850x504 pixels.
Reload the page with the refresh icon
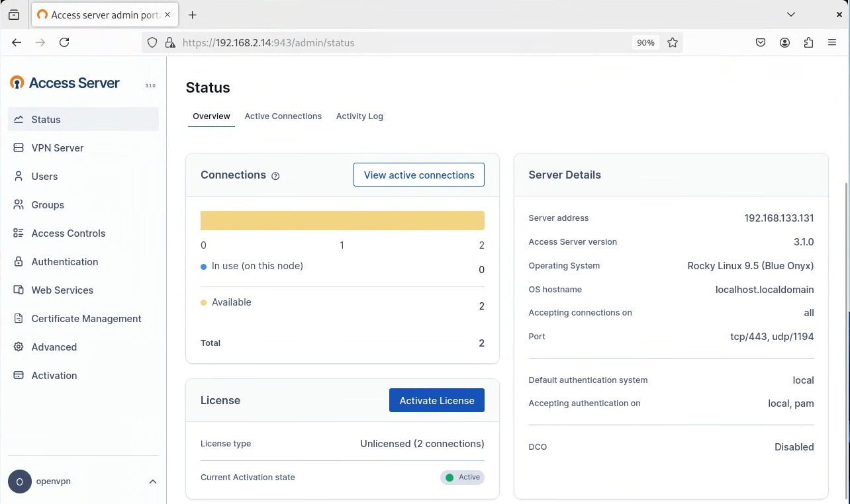click(x=64, y=42)
